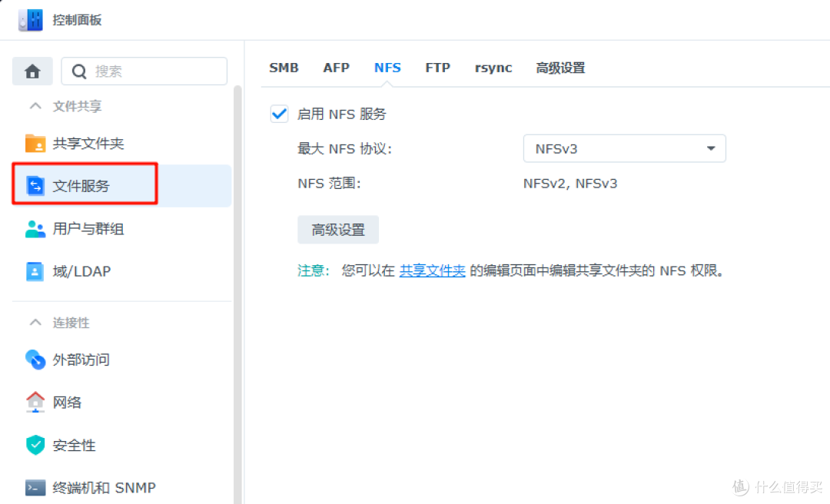Click the Terminal & SNMP icon

tap(35, 487)
